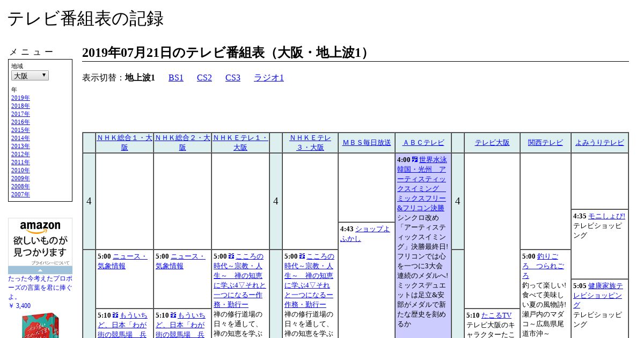Click the Amazon logo in the ad banner
644x338 pixels.
[x=40, y=227]
